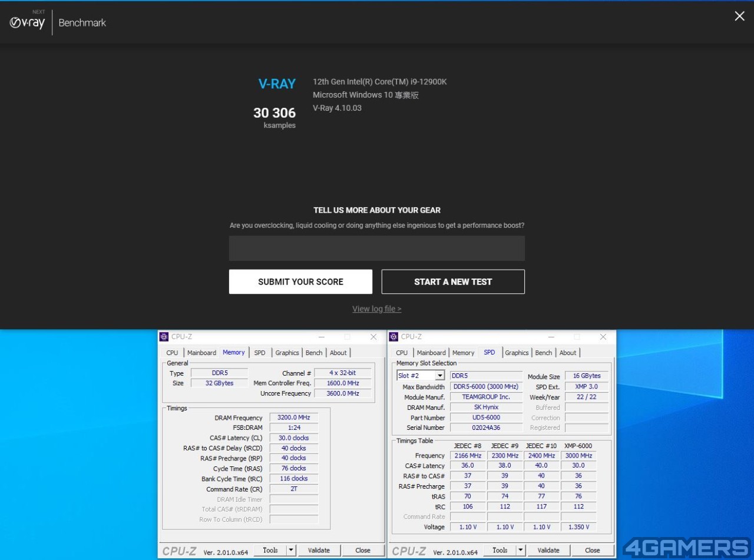Screen dimensions: 754x560
Task: Open Mainboard tab in CPU-Z Memory window
Action: coord(201,353)
